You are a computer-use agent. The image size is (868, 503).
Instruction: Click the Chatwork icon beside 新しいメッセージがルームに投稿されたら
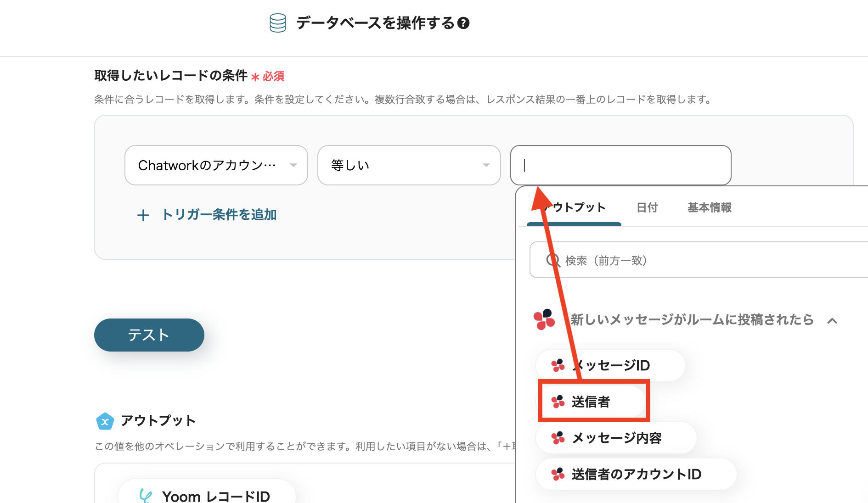click(x=544, y=319)
